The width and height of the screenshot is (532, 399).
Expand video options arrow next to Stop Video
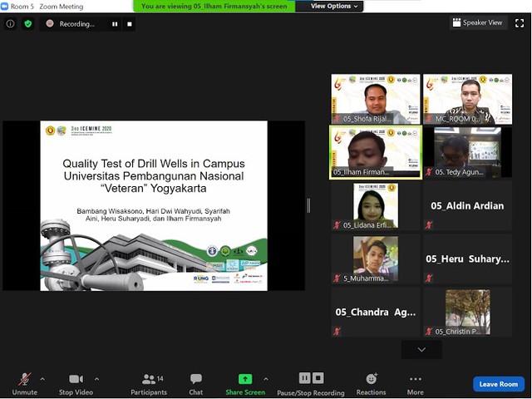coord(96,379)
